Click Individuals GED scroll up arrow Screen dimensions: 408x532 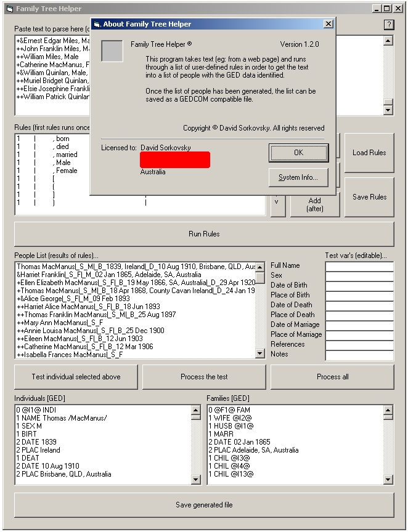click(x=196, y=410)
